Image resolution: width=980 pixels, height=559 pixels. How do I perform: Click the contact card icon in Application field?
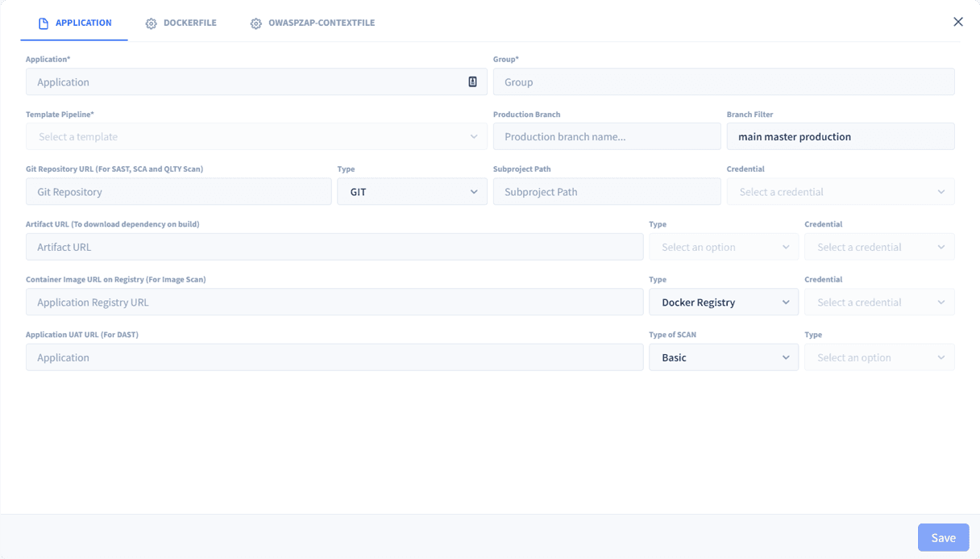pyautogui.click(x=472, y=81)
